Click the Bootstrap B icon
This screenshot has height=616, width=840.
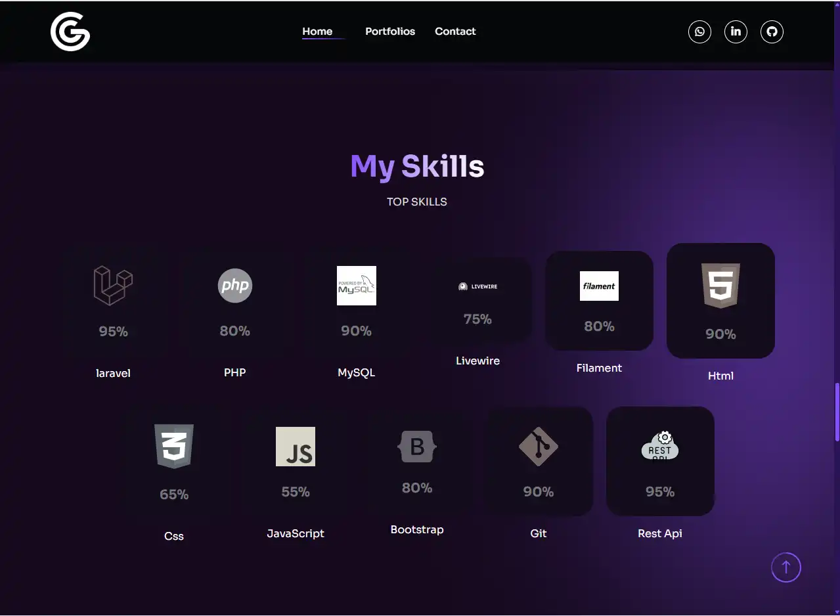click(417, 447)
